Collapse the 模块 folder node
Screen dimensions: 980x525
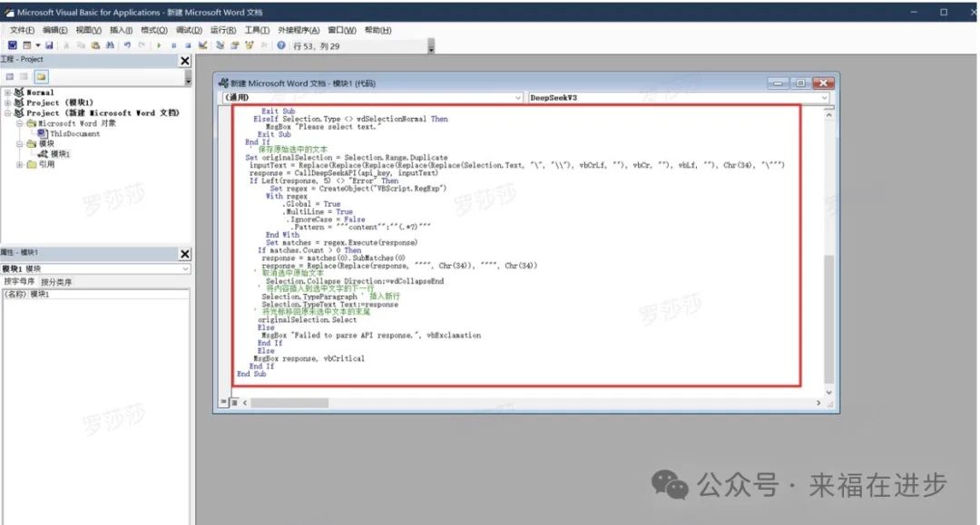coord(19,143)
